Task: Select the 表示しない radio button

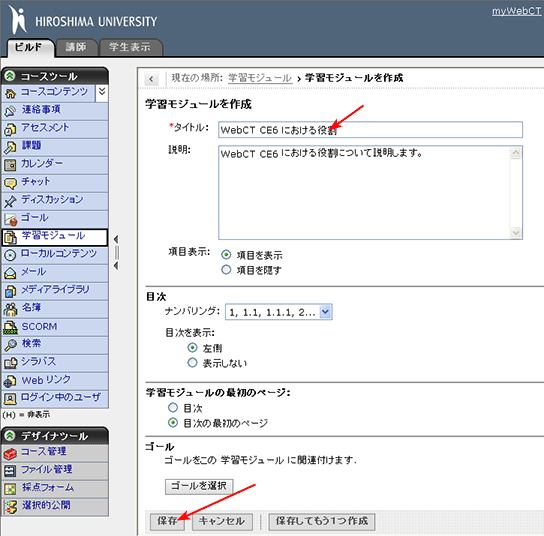Action: coord(192,363)
